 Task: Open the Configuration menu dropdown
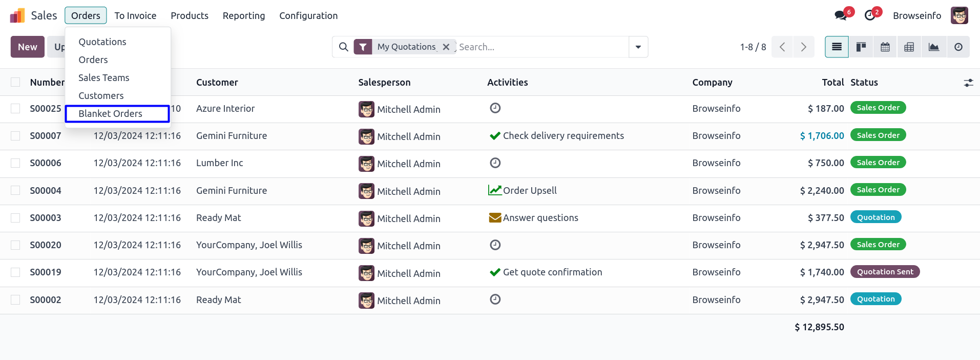pyautogui.click(x=308, y=16)
